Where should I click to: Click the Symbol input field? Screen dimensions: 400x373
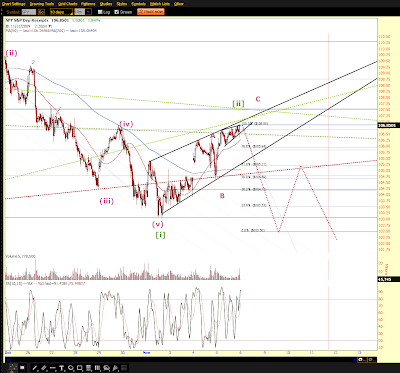click(x=29, y=12)
